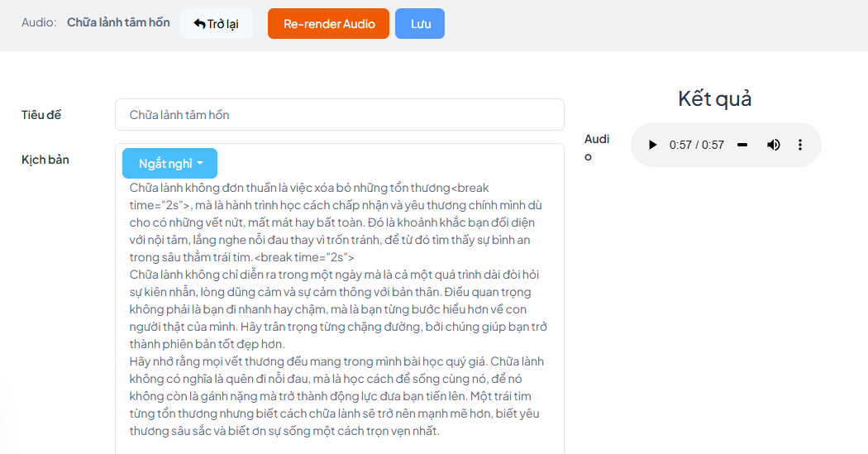Click the Kịch bản label
Image resolution: width=868 pixels, height=454 pixels.
pyautogui.click(x=45, y=160)
